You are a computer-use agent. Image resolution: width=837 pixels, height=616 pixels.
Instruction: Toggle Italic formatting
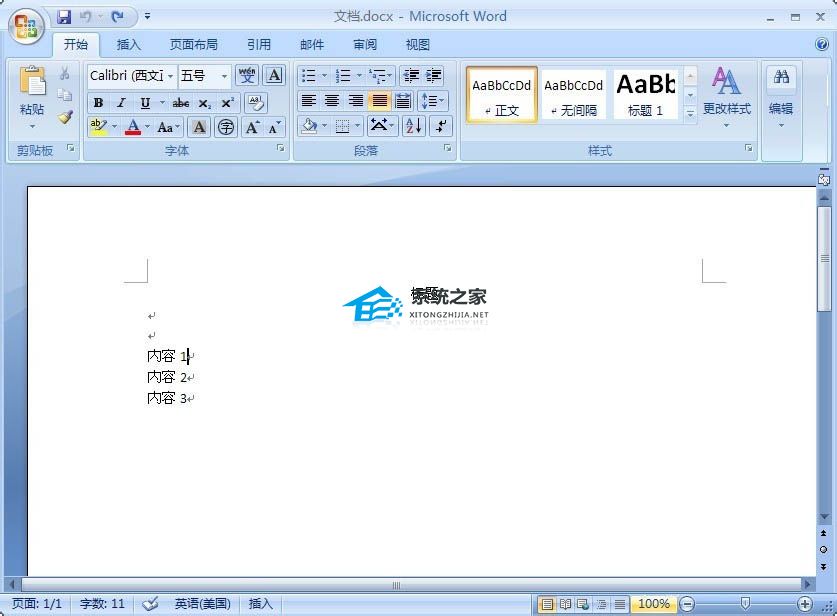121,102
